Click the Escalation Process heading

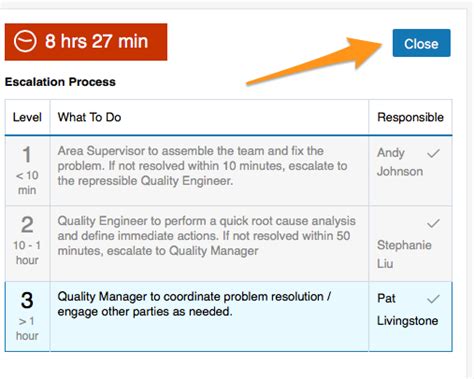coord(60,82)
